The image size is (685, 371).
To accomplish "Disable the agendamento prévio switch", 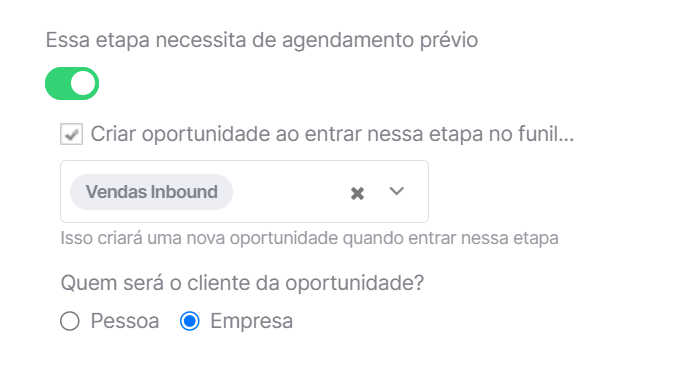I will coord(72,83).
